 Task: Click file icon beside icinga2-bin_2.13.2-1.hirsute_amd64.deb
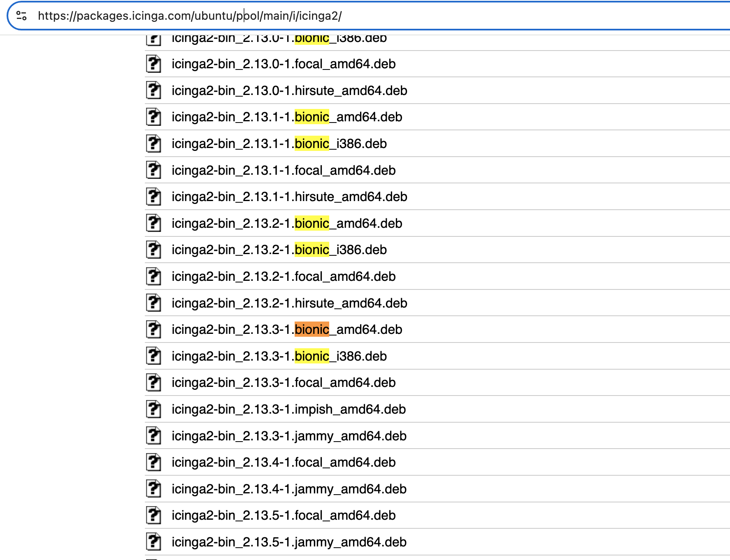(x=153, y=303)
